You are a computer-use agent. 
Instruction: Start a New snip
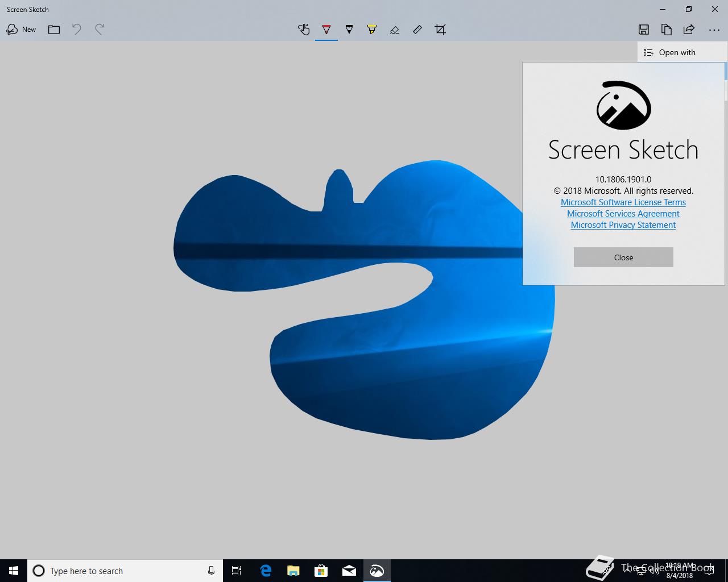[21, 30]
